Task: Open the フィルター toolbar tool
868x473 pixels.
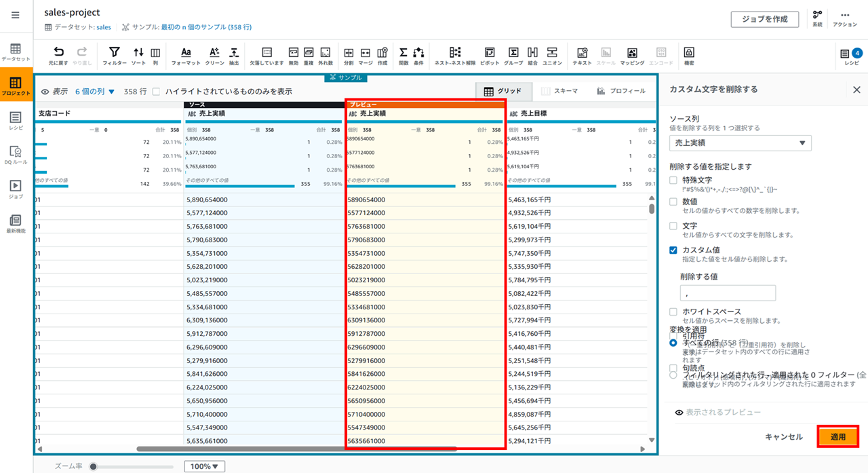Action: [x=115, y=56]
